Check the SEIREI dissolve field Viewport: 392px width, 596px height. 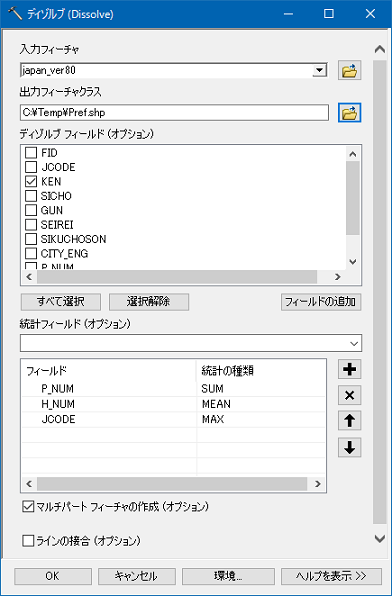(31, 225)
